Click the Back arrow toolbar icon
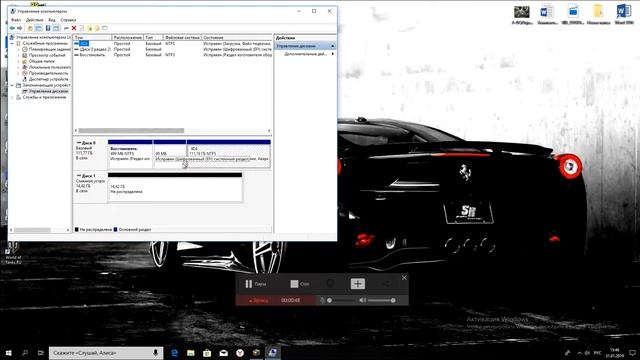640x360 pixels. coord(12,28)
